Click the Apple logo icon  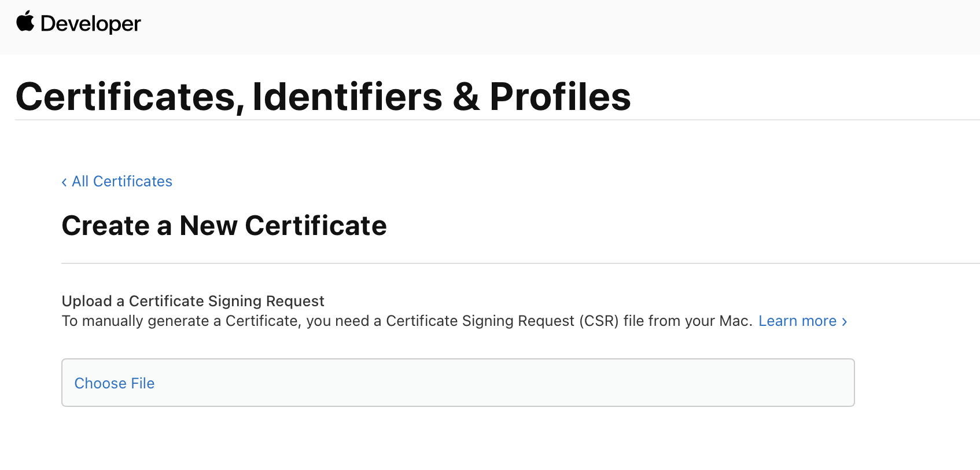click(x=25, y=21)
